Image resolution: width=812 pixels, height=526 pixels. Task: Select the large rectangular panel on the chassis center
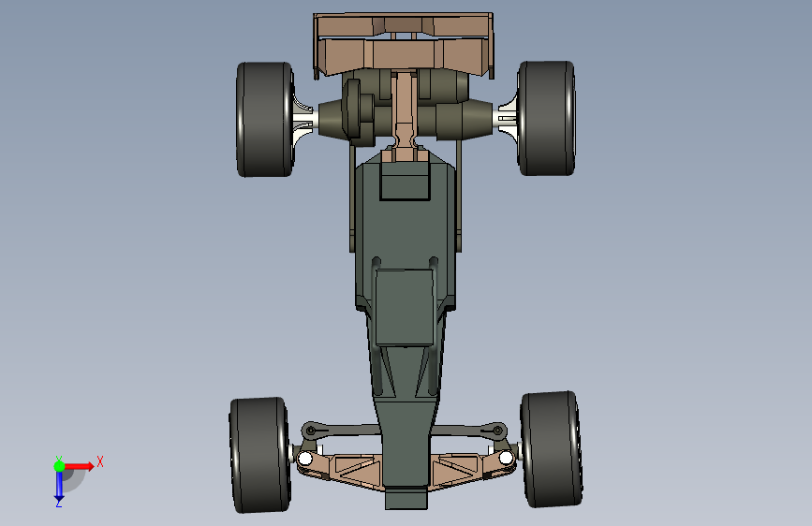[x=405, y=307]
